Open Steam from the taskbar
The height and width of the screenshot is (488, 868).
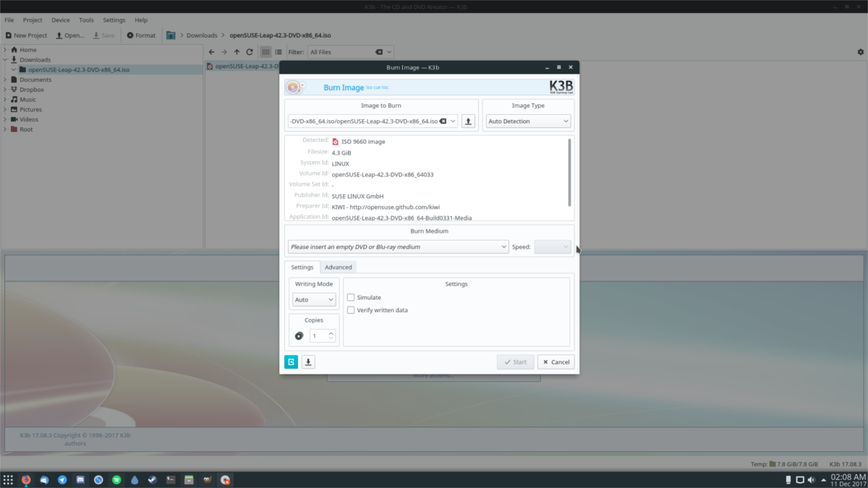pos(153,479)
